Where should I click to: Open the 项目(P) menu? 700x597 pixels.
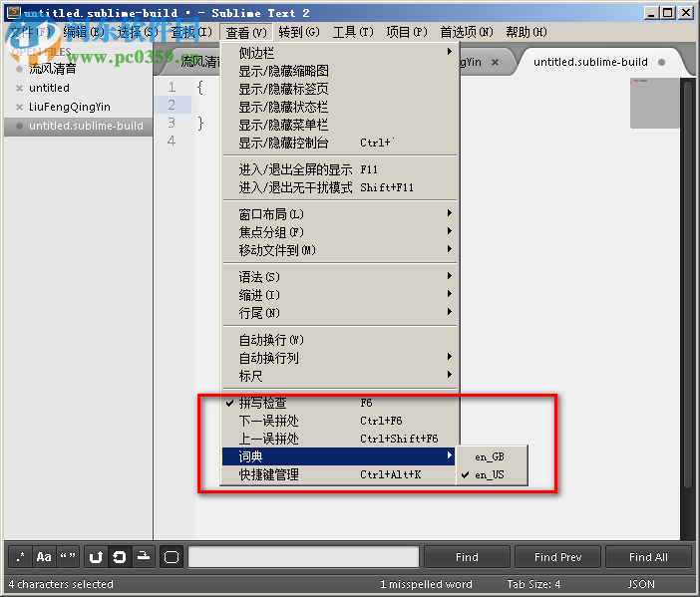[407, 32]
